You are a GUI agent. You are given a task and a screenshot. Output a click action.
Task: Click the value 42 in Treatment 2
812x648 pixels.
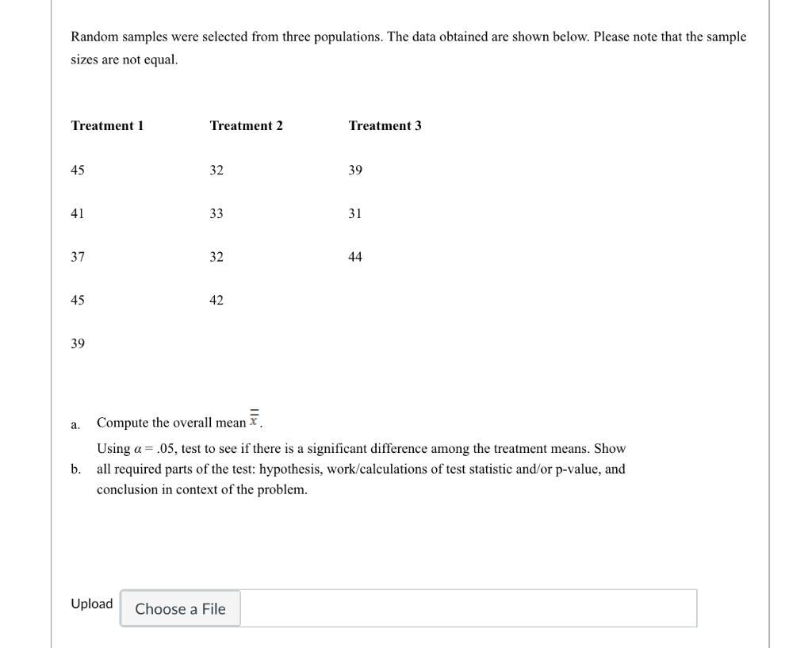pos(216,300)
